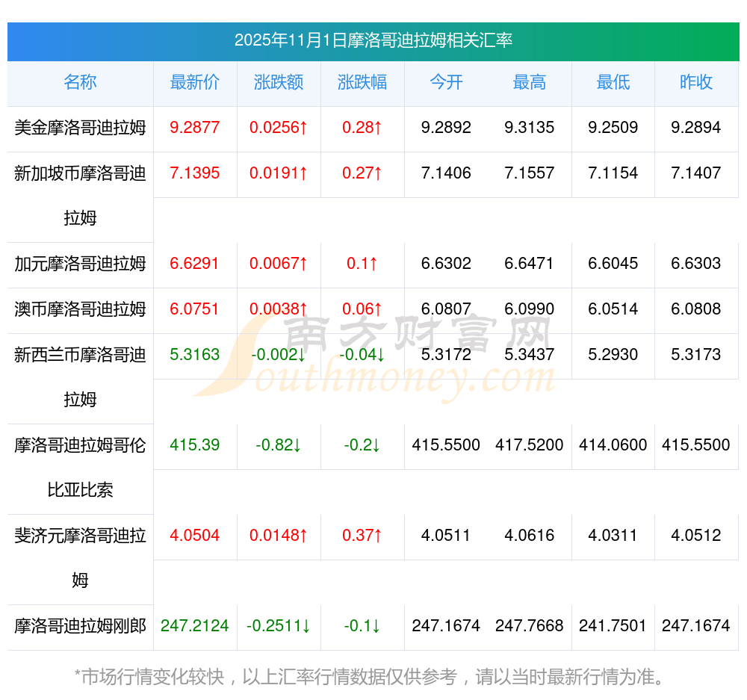Click the green latest price 415.39
Screen dimensions: 747x700
pyautogui.click(x=195, y=445)
